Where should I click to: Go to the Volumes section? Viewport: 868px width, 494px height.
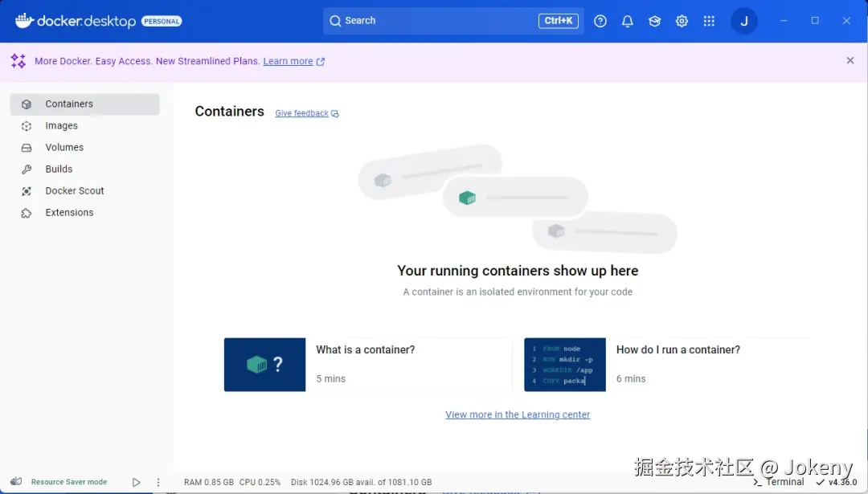point(84,148)
